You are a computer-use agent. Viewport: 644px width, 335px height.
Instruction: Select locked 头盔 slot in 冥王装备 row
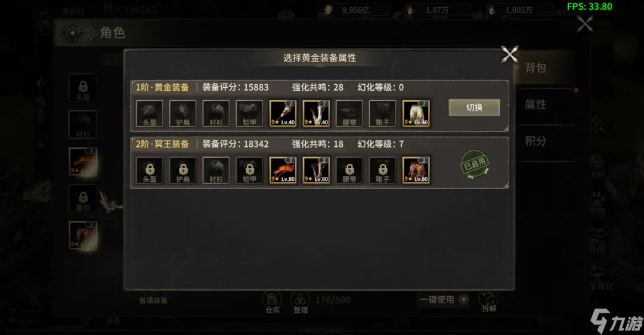coord(150,170)
